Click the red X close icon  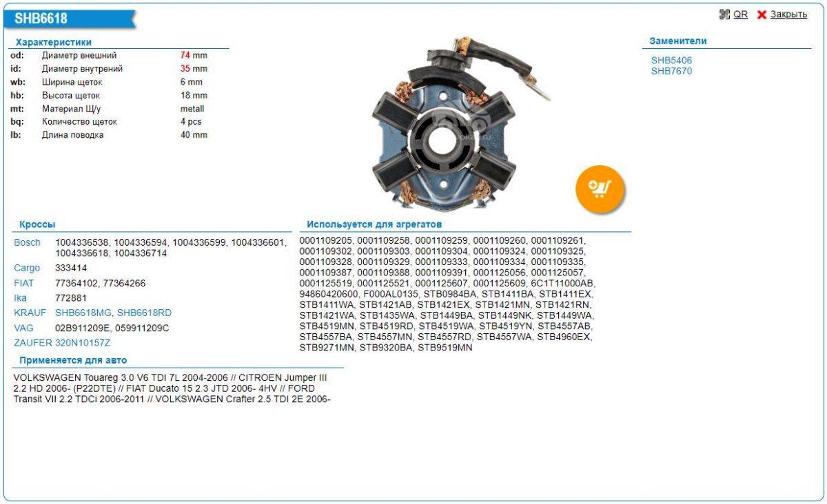(x=762, y=14)
